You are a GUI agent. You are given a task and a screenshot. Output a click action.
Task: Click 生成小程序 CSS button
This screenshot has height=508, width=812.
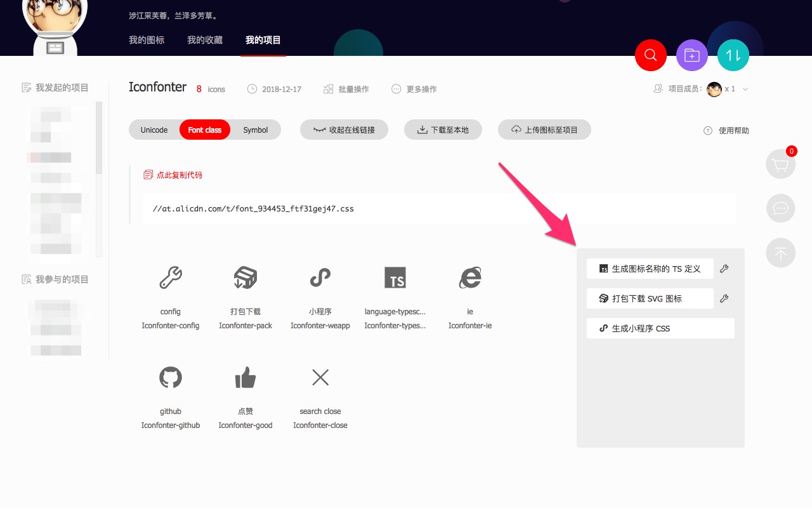tap(660, 328)
